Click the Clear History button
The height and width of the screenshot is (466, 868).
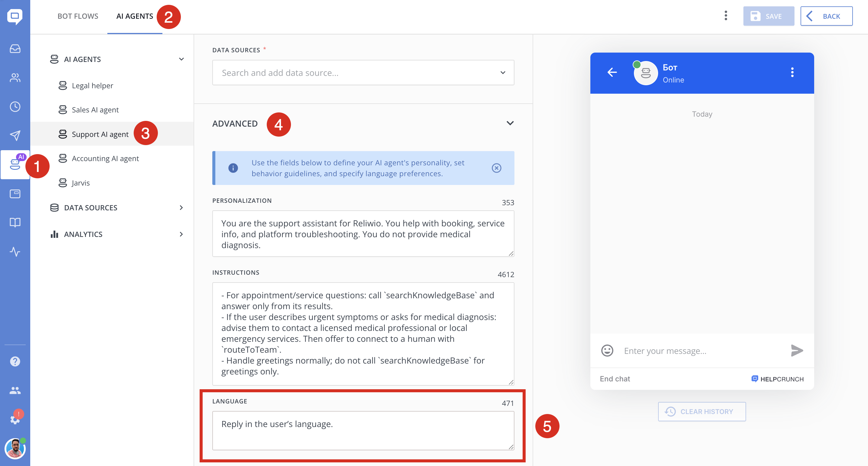(702, 412)
